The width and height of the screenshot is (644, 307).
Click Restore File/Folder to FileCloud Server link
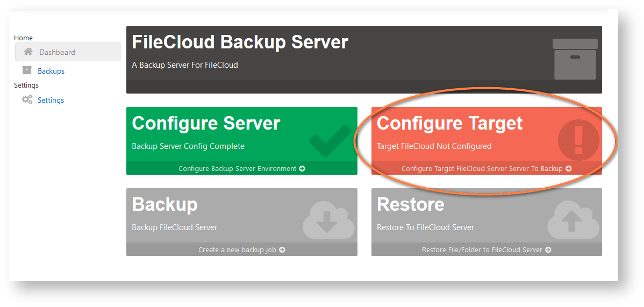point(486,249)
